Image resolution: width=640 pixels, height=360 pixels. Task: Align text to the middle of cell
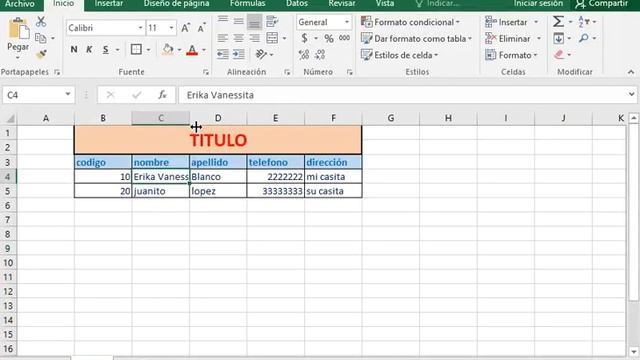(238, 21)
